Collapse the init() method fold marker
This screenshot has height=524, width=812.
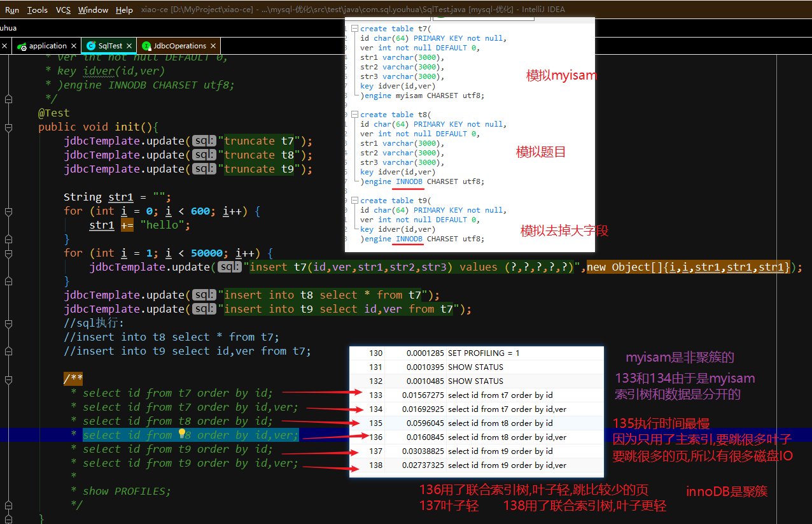(8, 127)
